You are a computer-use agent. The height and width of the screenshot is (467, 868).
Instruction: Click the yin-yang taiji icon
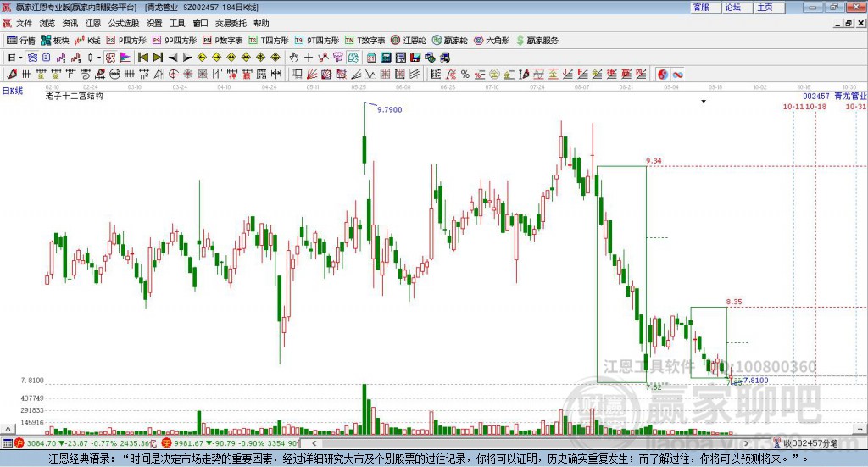(x=663, y=74)
